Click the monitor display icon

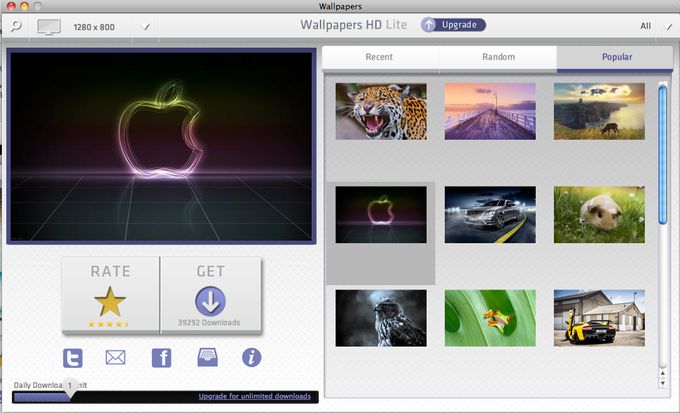coord(49,26)
